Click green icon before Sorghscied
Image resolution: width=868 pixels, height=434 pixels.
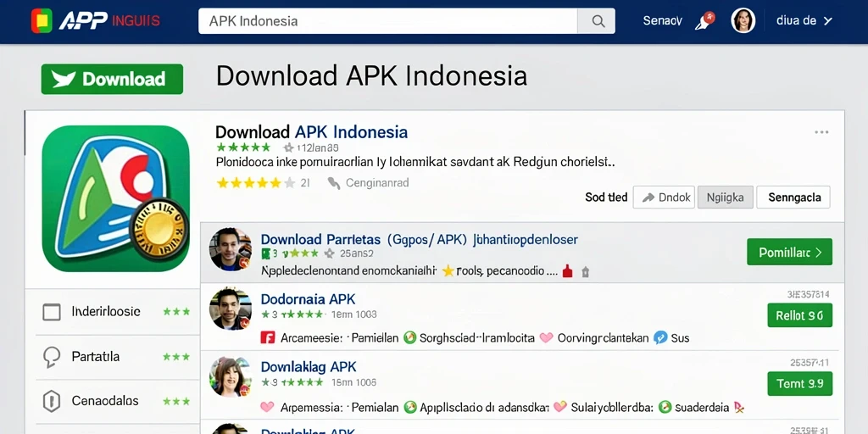409,337
